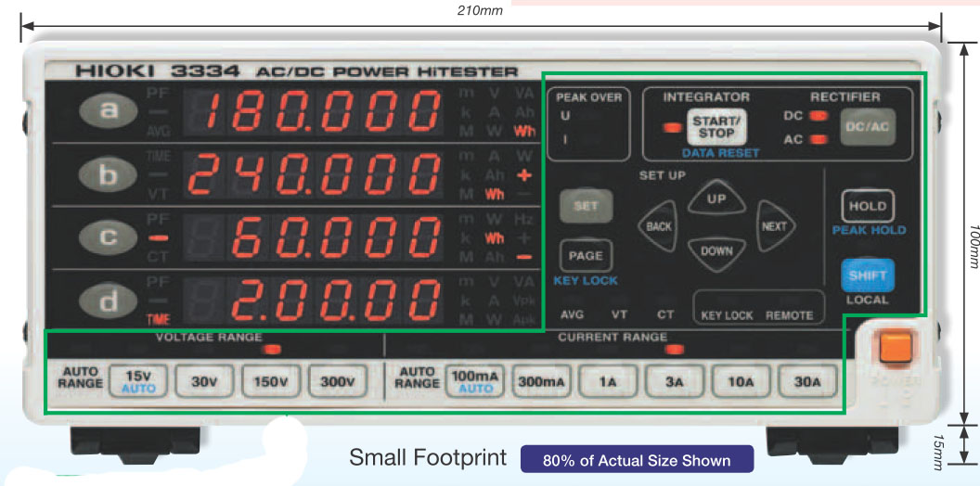Toggle the HOLD button
Image resolution: width=980 pixels, height=486 pixels.
pyautogui.click(x=868, y=205)
